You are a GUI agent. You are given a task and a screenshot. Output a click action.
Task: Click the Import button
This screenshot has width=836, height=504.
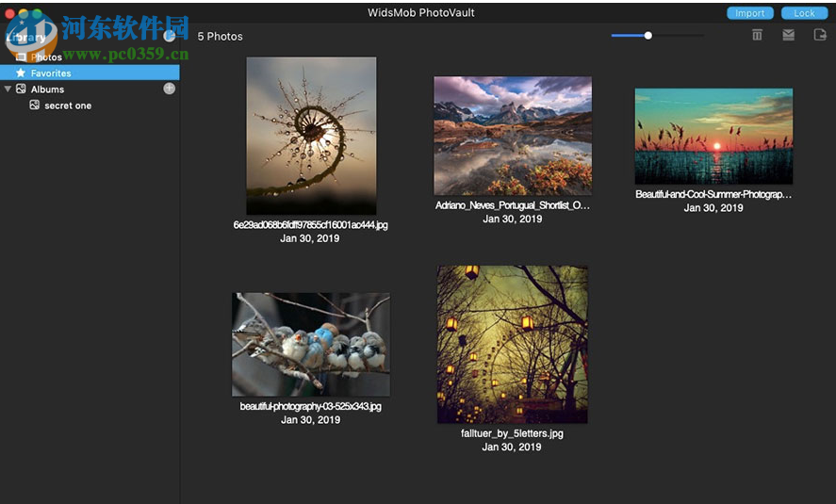[750, 13]
